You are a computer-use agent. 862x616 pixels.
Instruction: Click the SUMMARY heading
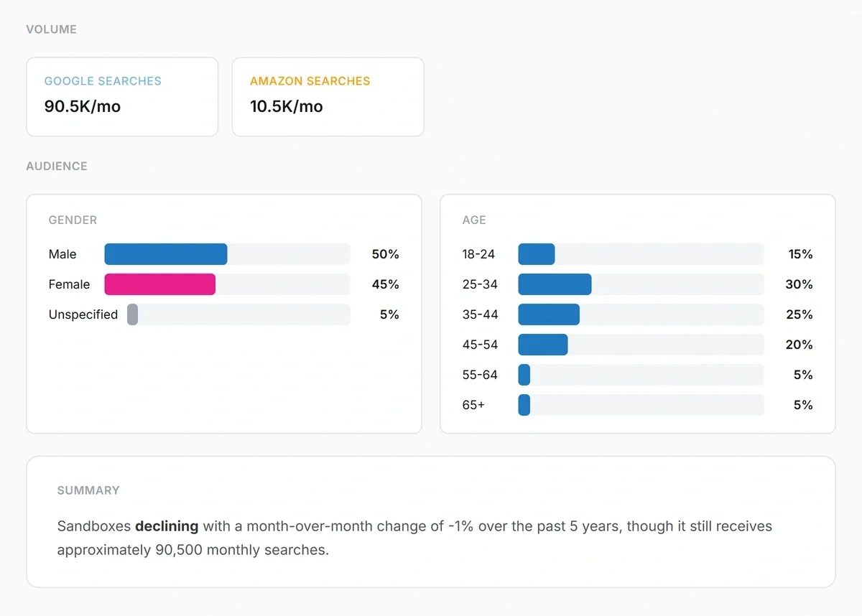pyautogui.click(x=88, y=490)
